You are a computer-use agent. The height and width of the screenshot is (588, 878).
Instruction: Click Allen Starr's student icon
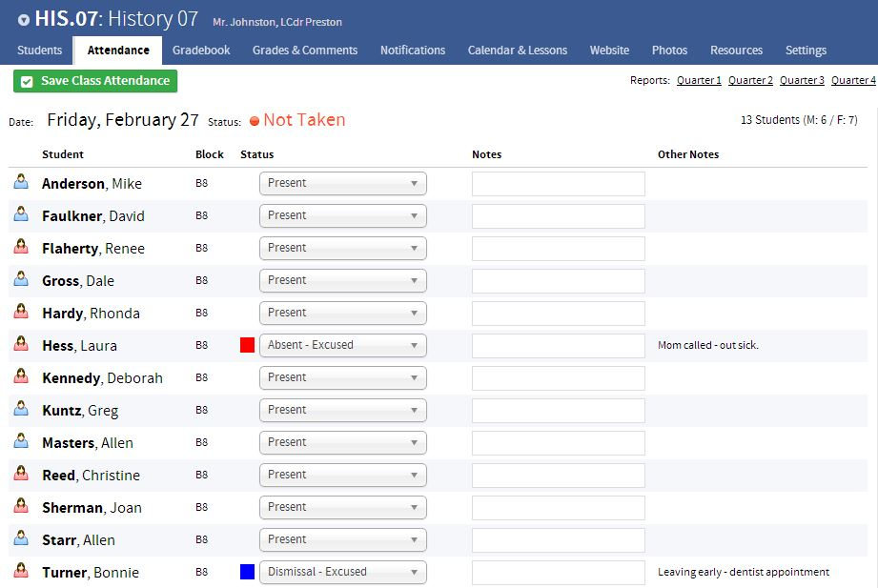click(x=21, y=538)
